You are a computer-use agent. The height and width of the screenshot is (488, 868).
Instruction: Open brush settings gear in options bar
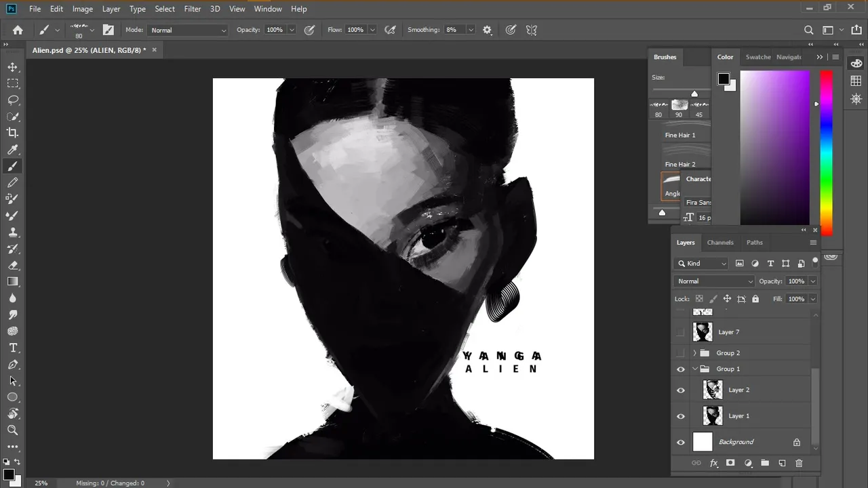tap(487, 30)
